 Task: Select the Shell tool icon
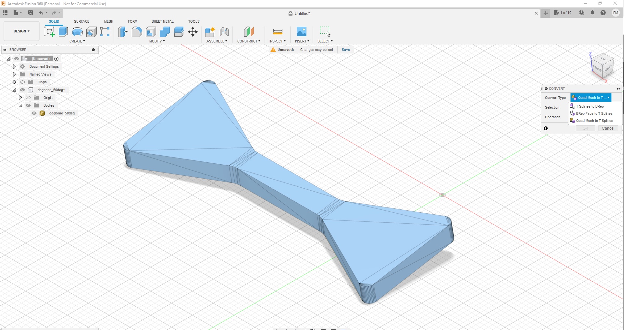point(151,32)
